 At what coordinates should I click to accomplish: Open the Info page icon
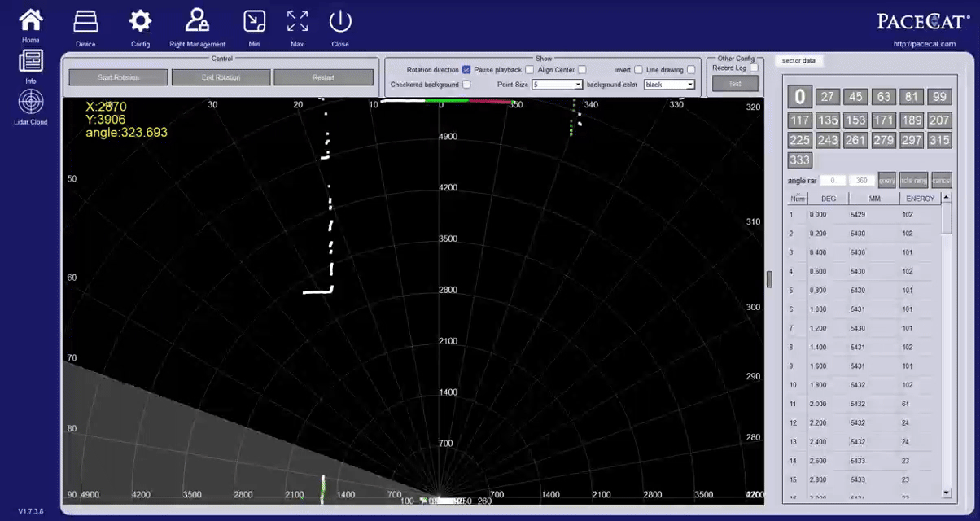point(31,61)
